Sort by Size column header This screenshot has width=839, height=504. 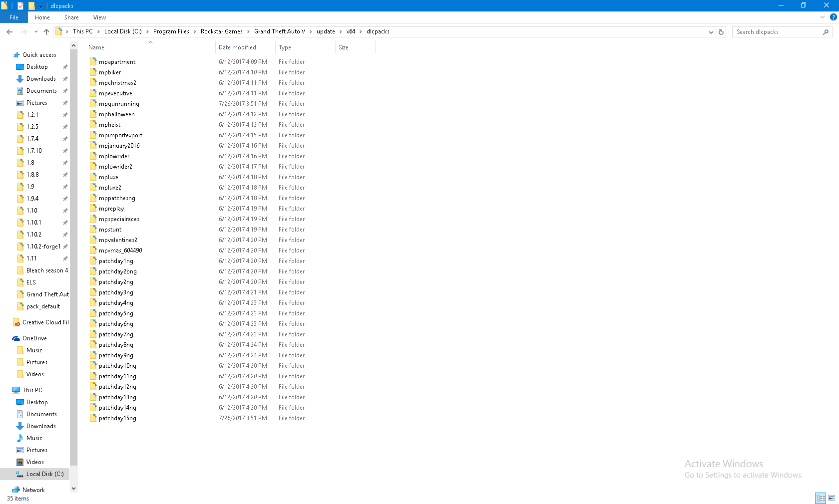(355, 47)
